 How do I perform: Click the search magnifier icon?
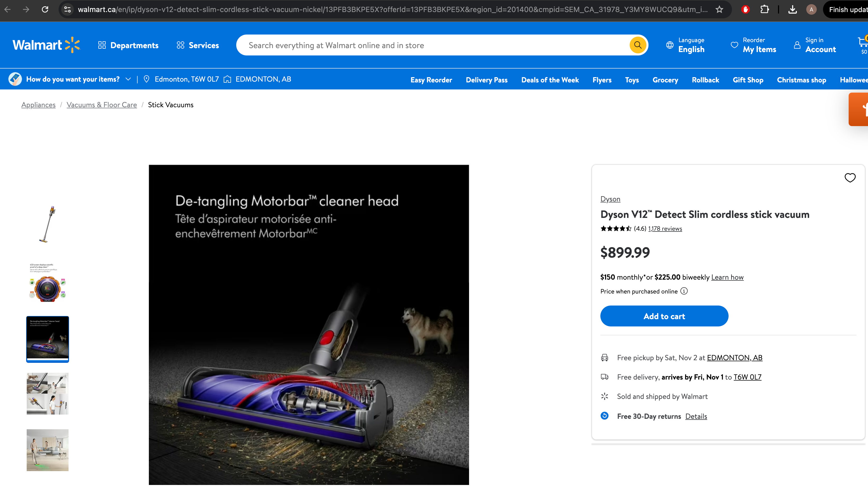point(638,45)
